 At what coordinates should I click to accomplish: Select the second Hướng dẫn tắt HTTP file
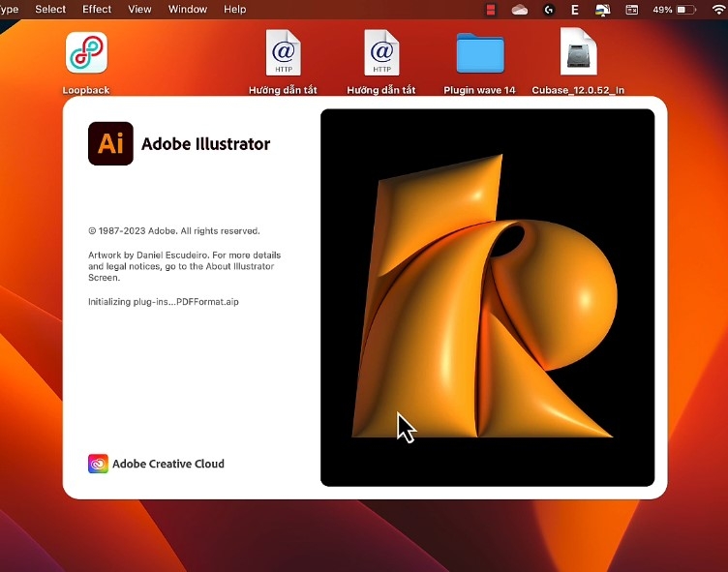coord(381,52)
